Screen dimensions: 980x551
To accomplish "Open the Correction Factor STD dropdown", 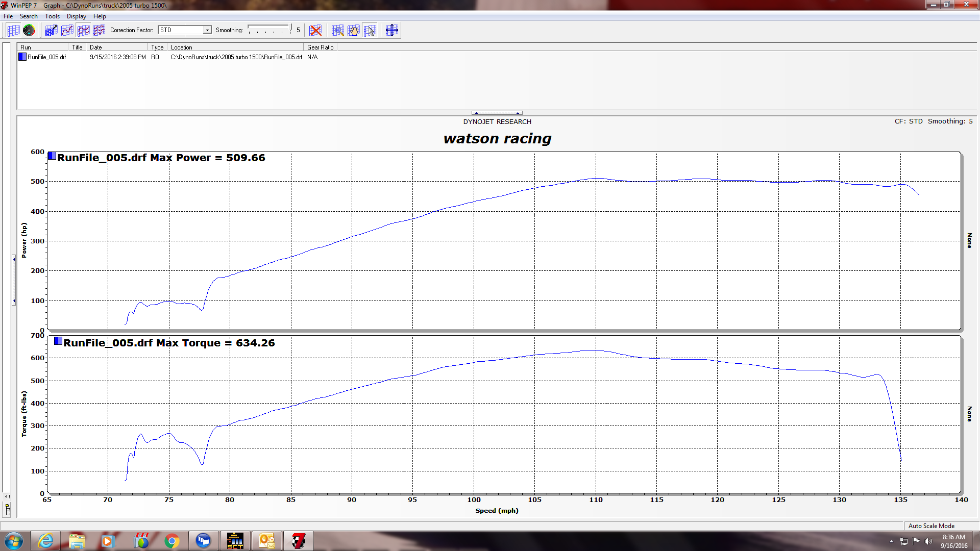I will pos(207,30).
